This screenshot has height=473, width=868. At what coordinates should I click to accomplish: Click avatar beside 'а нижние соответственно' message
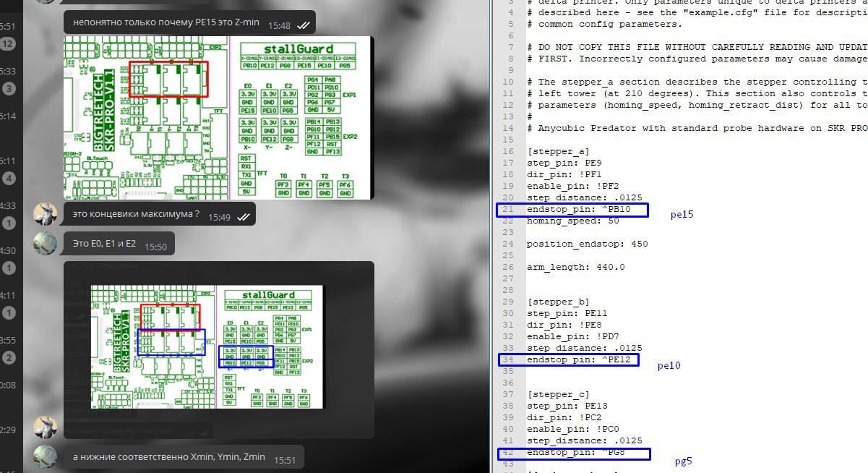(x=46, y=456)
